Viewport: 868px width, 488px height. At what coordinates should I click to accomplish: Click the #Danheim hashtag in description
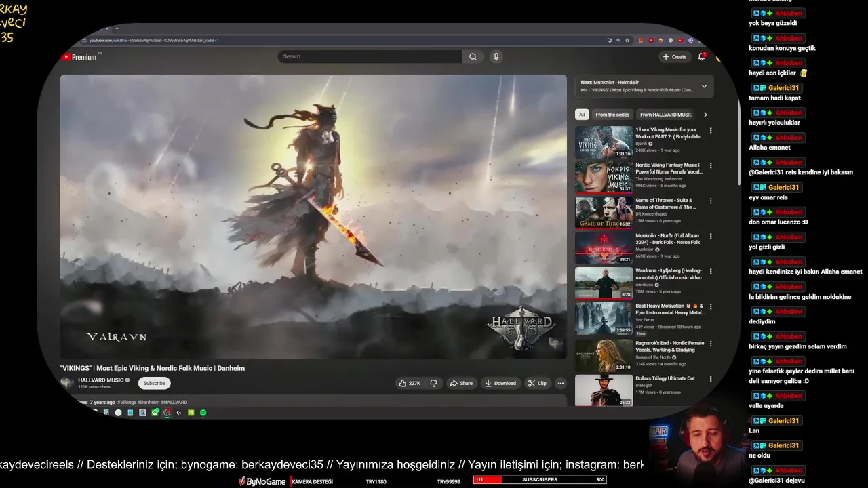tap(148, 402)
